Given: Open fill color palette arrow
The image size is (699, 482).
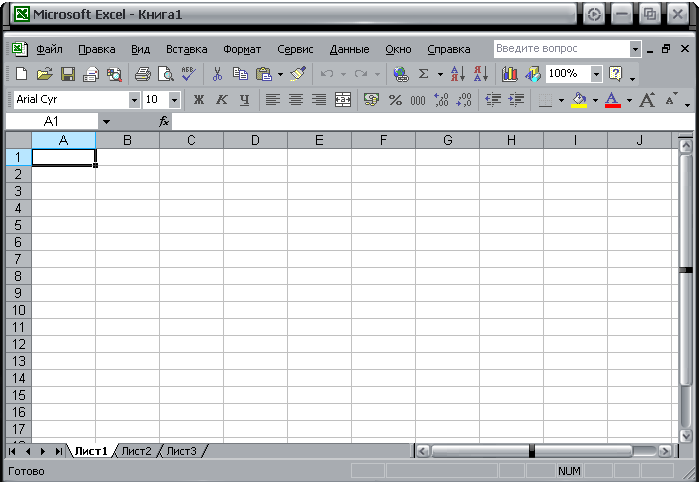Looking at the screenshot, I should tap(595, 100).
